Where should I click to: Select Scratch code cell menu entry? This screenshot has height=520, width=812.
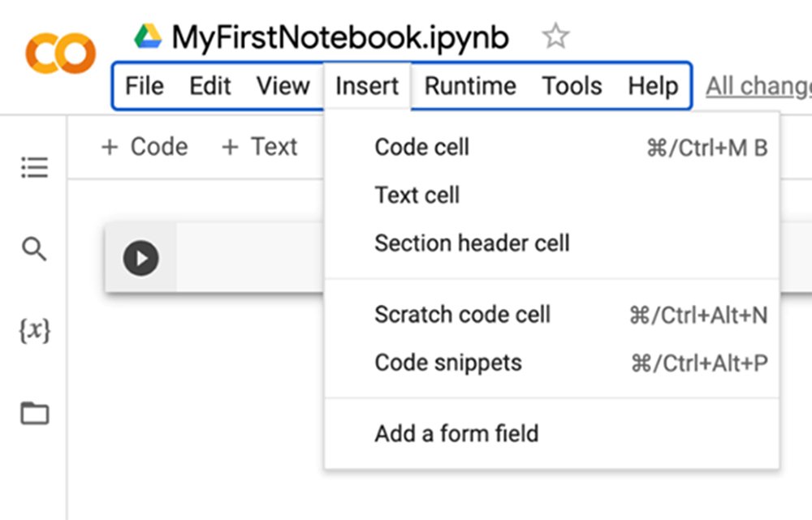click(x=462, y=315)
